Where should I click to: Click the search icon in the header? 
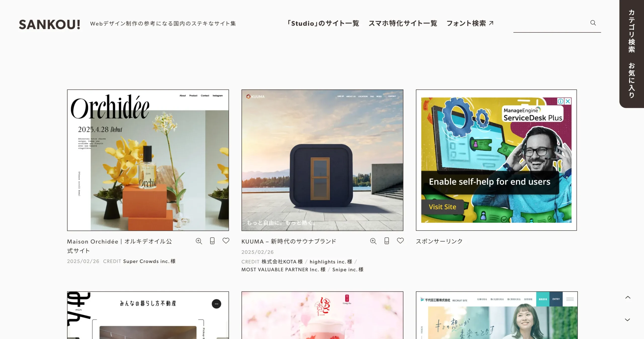coord(593,23)
